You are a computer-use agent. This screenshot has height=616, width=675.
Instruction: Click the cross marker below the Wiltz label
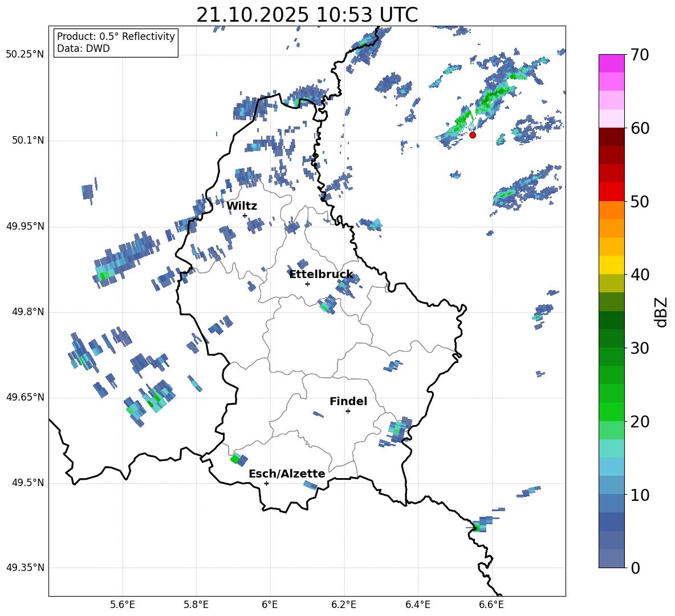pyautogui.click(x=245, y=215)
